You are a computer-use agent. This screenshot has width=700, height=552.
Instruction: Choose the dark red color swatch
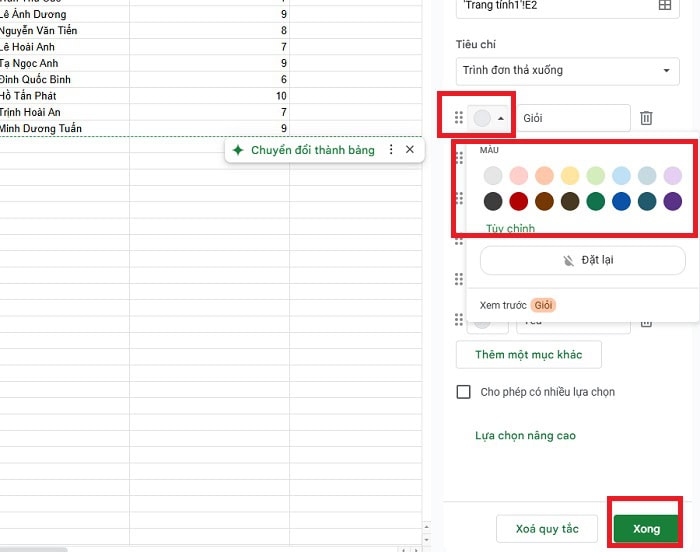click(518, 201)
